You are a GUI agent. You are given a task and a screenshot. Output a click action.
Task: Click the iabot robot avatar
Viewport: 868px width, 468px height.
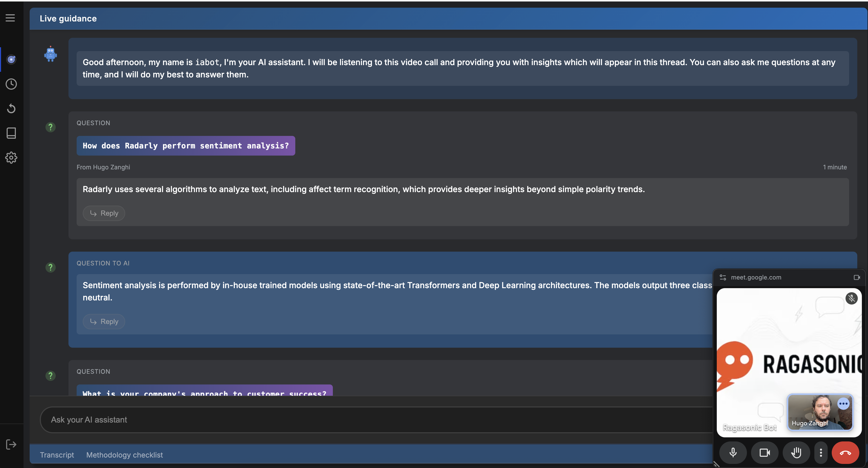[x=51, y=54]
